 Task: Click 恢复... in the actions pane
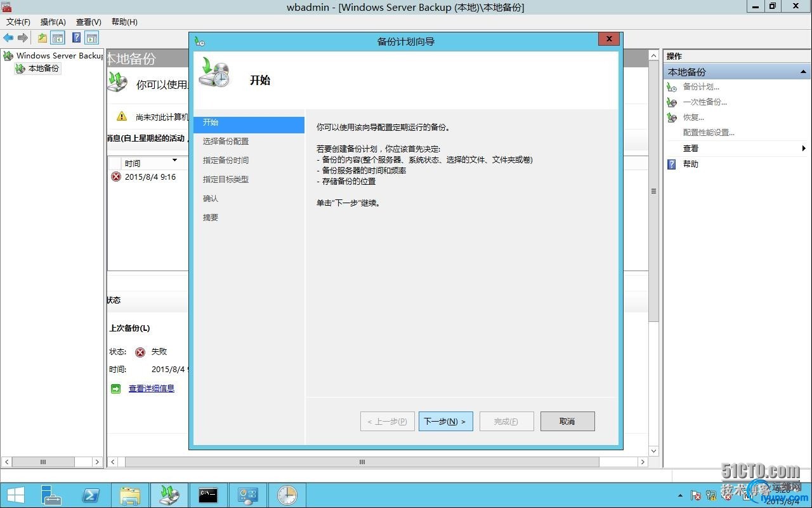pyautogui.click(x=693, y=117)
